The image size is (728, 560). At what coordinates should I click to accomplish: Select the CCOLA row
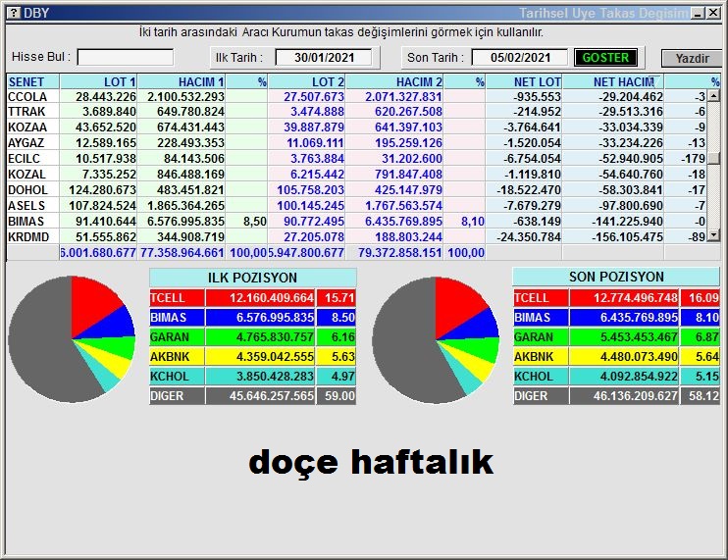(x=356, y=96)
